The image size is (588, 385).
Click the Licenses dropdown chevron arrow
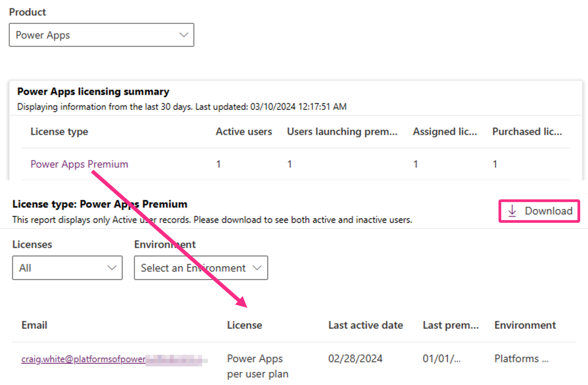click(x=112, y=268)
